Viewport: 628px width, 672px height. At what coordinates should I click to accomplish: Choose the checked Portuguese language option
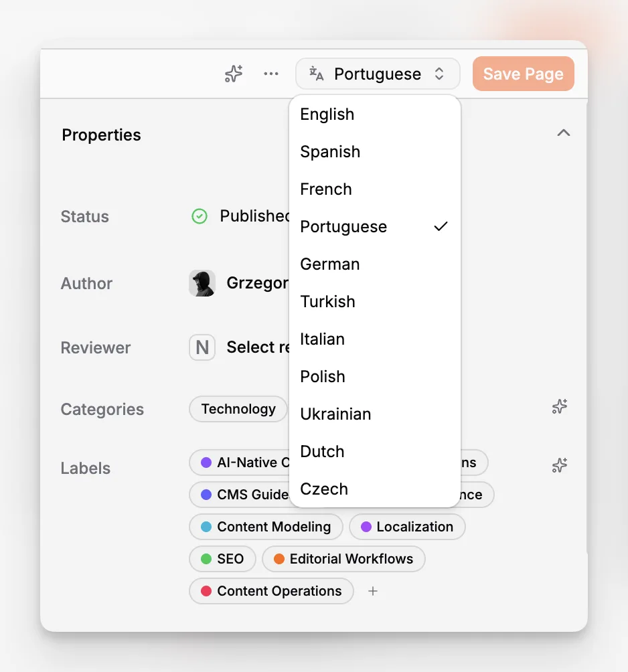(x=375, y=226)
